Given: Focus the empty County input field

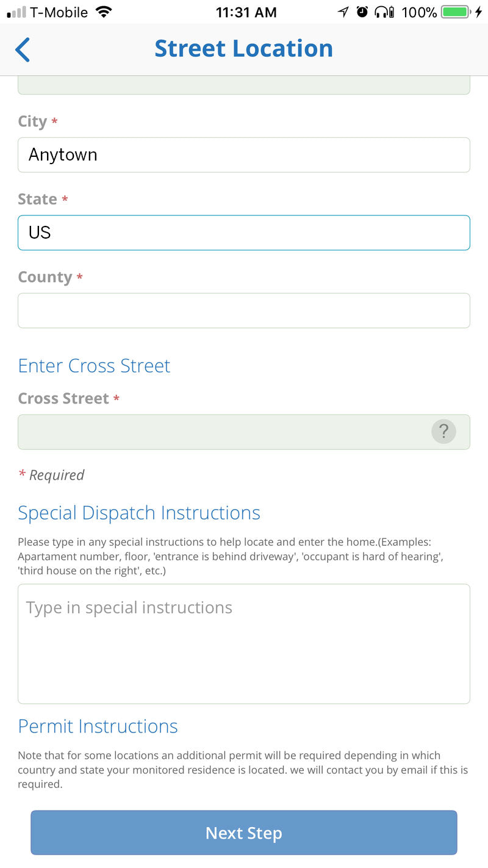Looking at the screenshot, I should pos(244,311).
